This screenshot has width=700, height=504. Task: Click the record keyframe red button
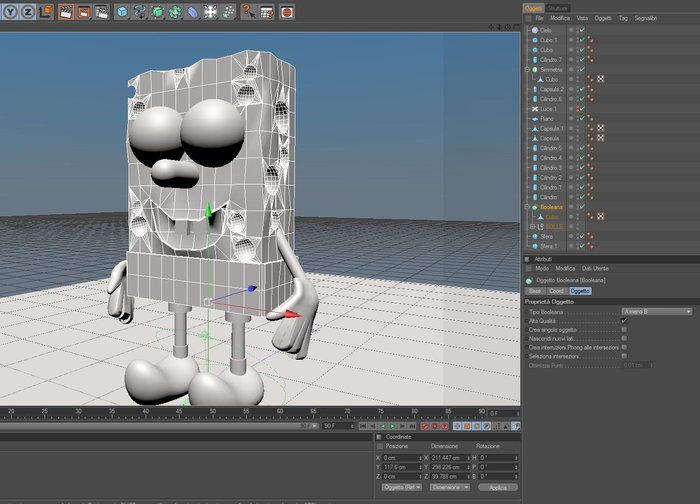pyautogui.click(x=425, y=426)
